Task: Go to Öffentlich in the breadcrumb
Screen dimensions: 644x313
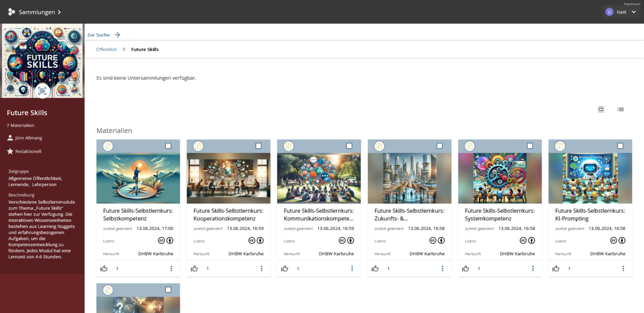Action: [x=106, y=49]
